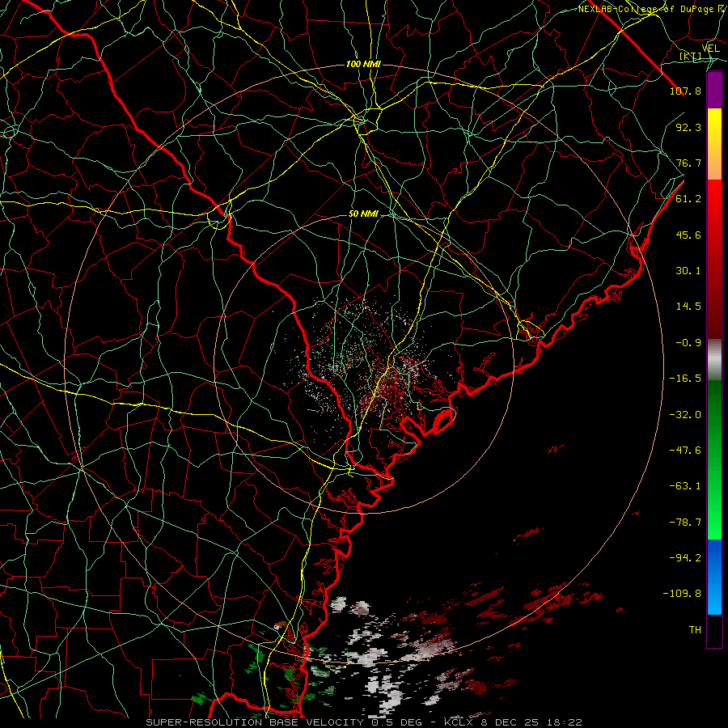Select the -0.9 velocity scale value
The image size is (728, 728).
tap(688, 343)
